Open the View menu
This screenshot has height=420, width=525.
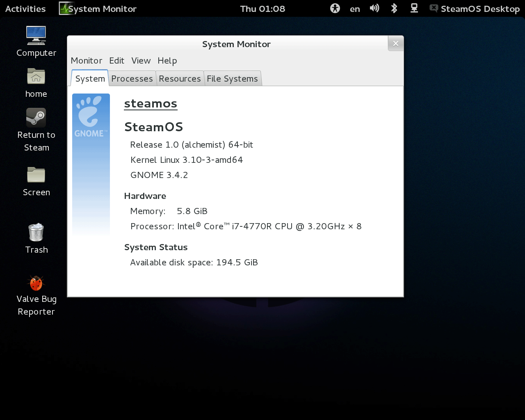point(141,61)
